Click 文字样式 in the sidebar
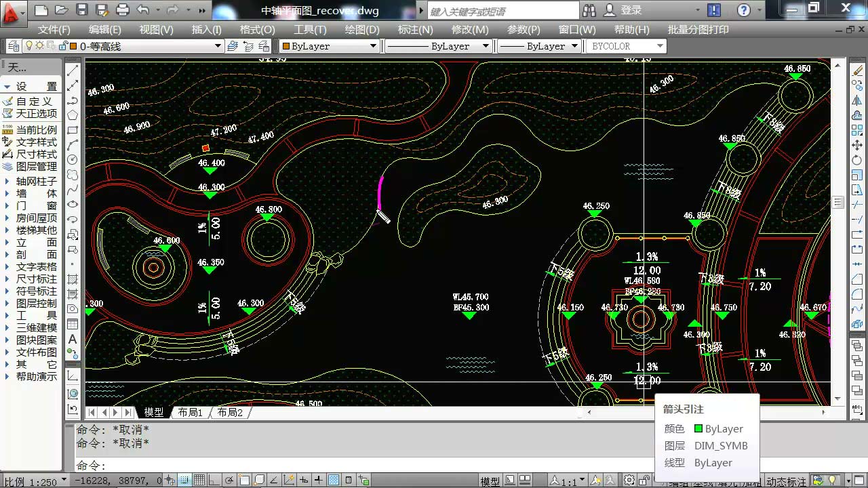Image resolution: width=868 pixels, height=488 pixels. [x=37, y=142]
